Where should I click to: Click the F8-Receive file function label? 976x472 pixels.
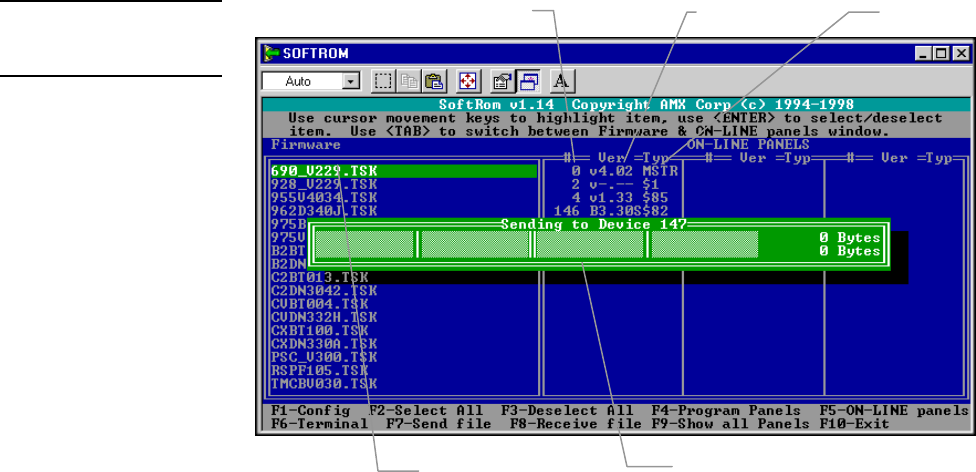576,424
